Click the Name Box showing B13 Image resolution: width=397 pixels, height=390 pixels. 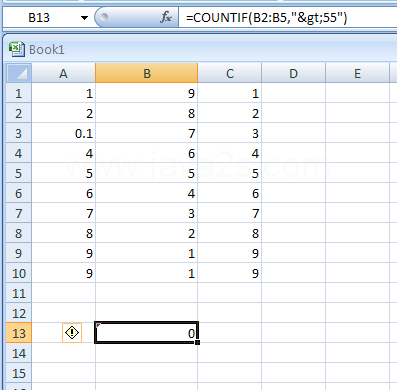40,17
